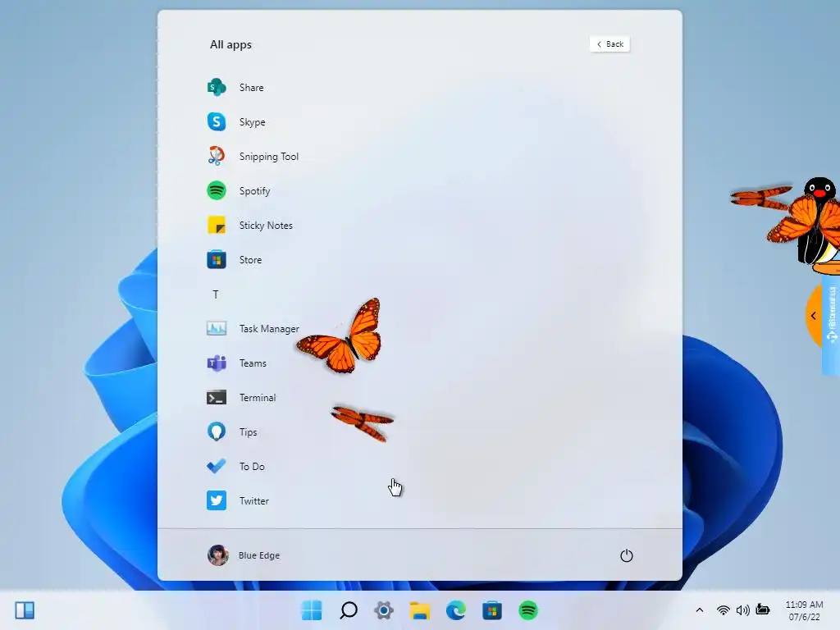Open the Tips lightbulb icon
The height and width of the screenshot is (630, 840).
click(x=217, y=431)
